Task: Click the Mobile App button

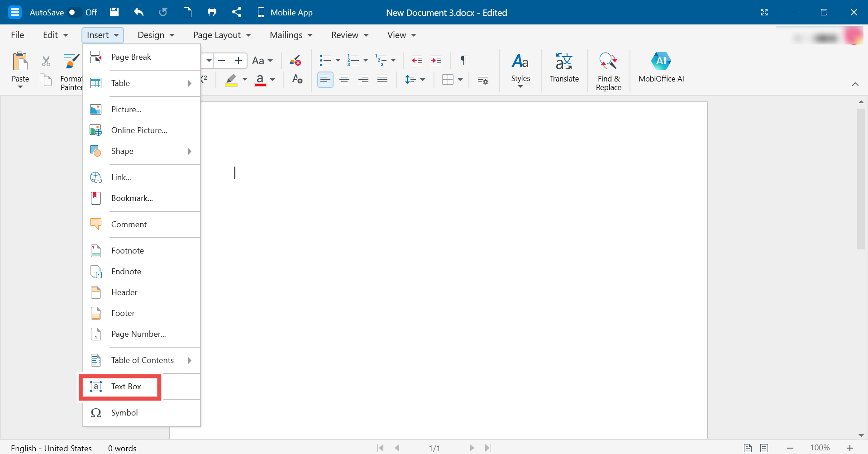Action: [284, 12]
